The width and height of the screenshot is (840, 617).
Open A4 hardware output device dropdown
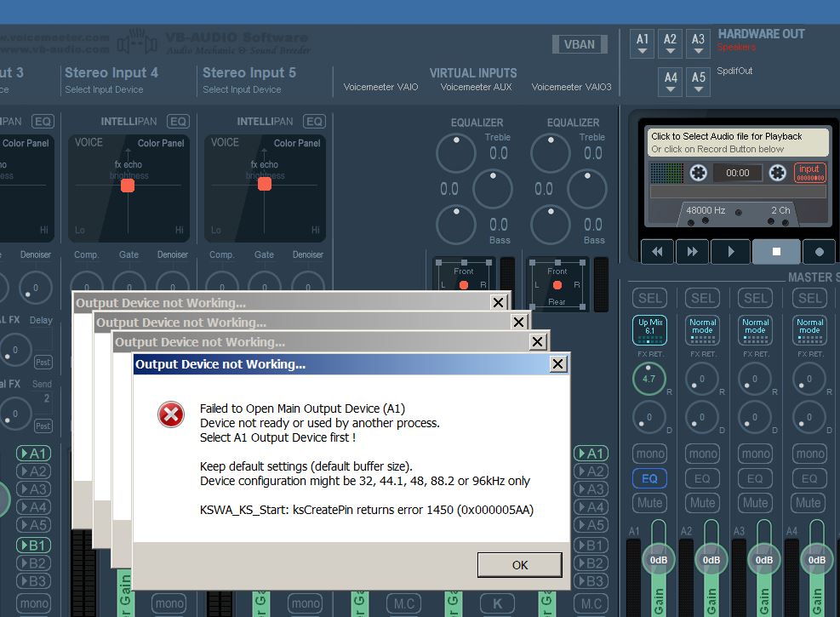tap(671, 82)
